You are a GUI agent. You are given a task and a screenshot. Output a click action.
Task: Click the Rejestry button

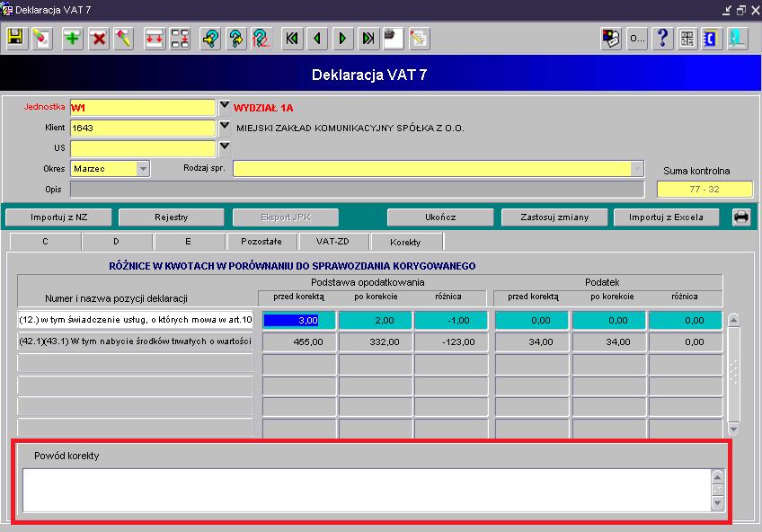(x=171, y=217)
